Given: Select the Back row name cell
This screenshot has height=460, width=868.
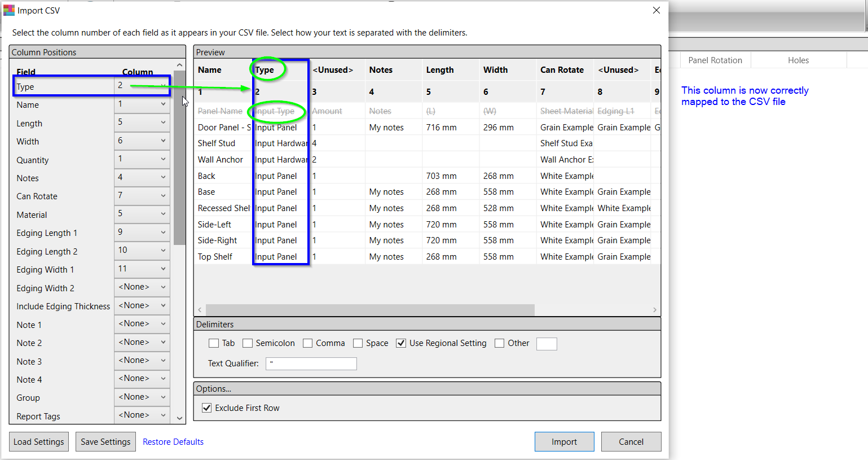Looking at the screenshot, I should (x=223, y=176).
